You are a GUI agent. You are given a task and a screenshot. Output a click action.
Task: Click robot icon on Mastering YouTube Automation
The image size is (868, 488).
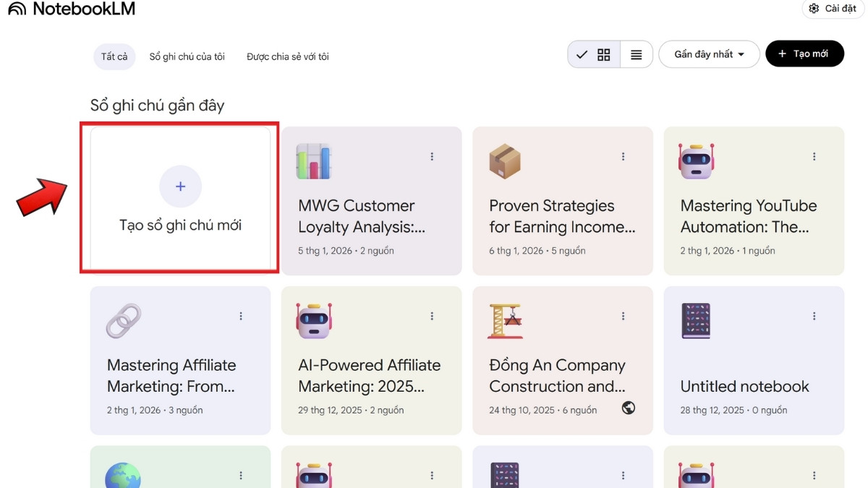[x=696, y=160]
